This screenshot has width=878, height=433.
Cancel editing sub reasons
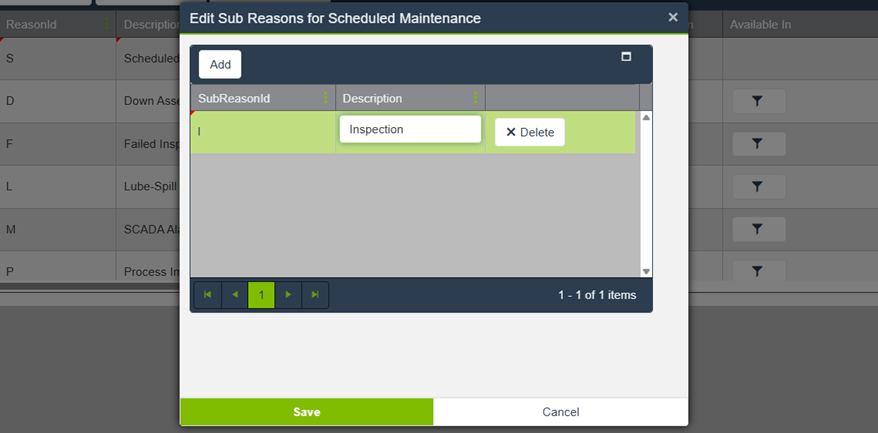pos(560,412)
